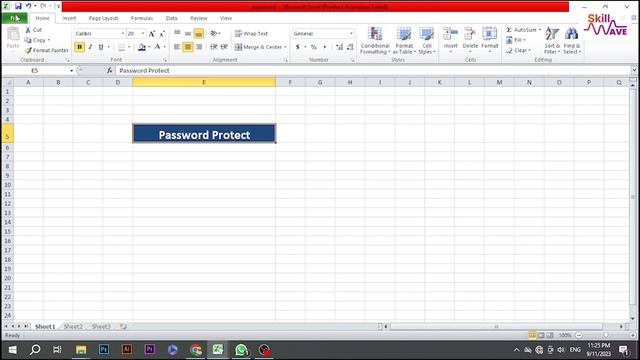Click the Insert cells icon
Image resolution: width=640 pixels, height=360 pixels.
[x=451, y=34]
